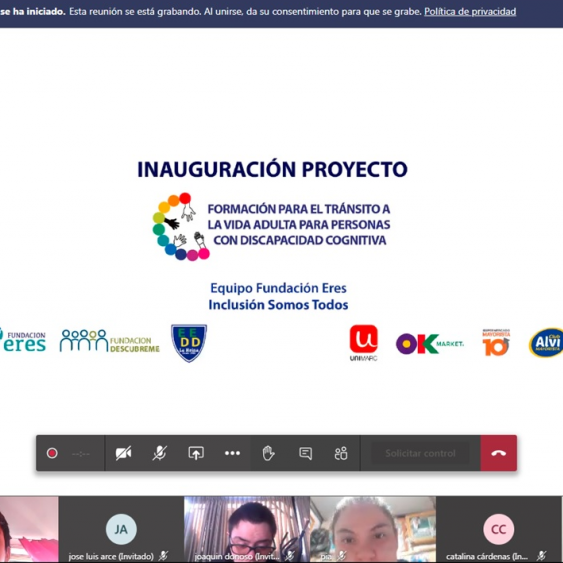Show the participants list
Screen dimensions: 563x563
coord(341,453)
